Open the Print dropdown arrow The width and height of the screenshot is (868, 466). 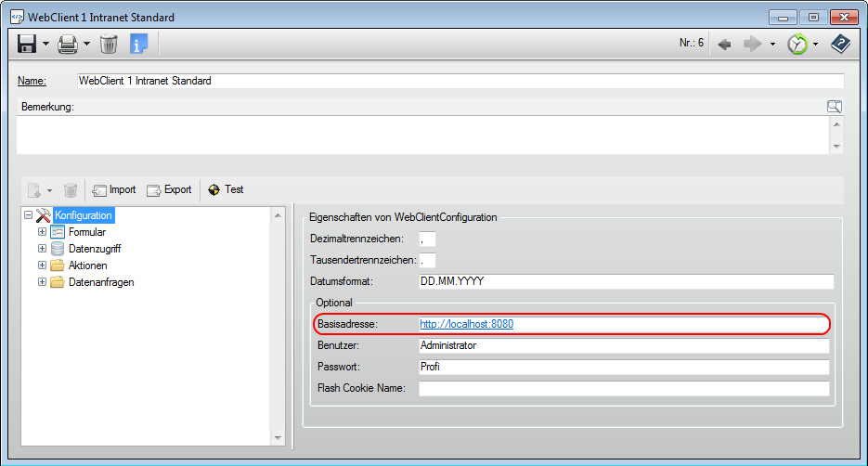pyautogui.click(x=86, y=44)
